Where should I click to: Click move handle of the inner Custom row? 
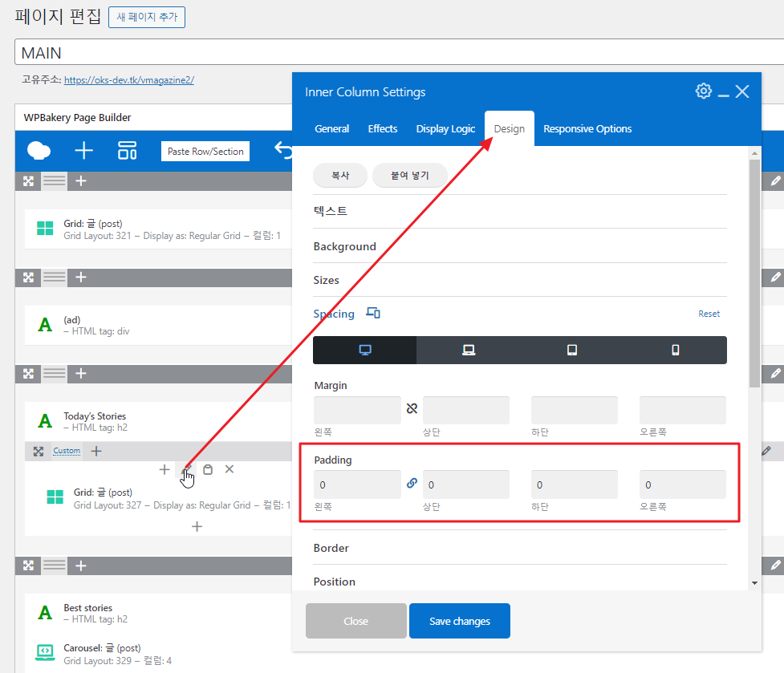coord(38,451)
